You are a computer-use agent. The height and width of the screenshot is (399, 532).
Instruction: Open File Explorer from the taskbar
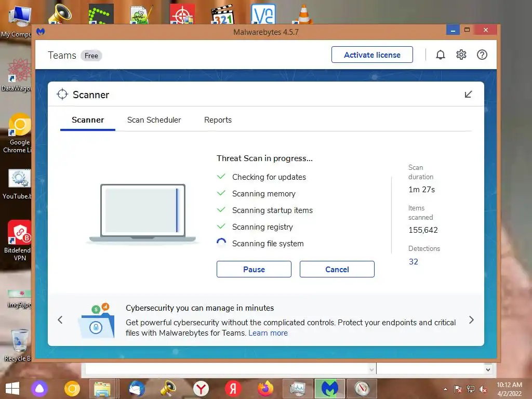(102, 389)
